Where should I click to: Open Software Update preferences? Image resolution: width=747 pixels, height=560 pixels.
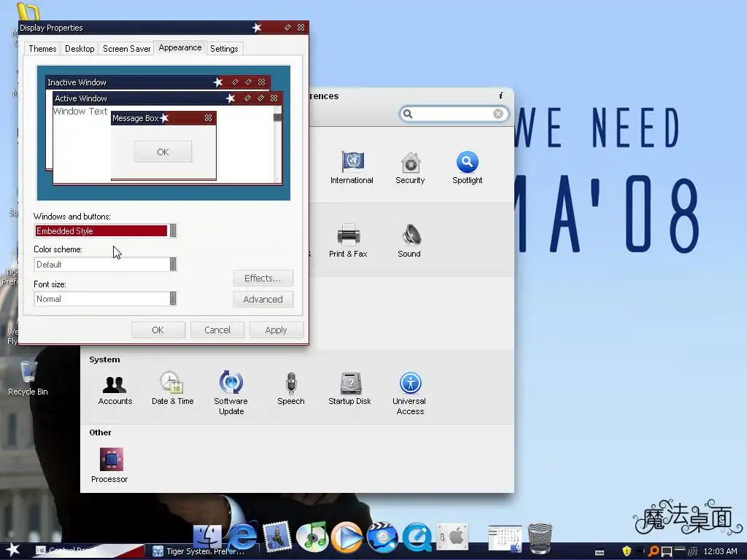pos(231,393)
